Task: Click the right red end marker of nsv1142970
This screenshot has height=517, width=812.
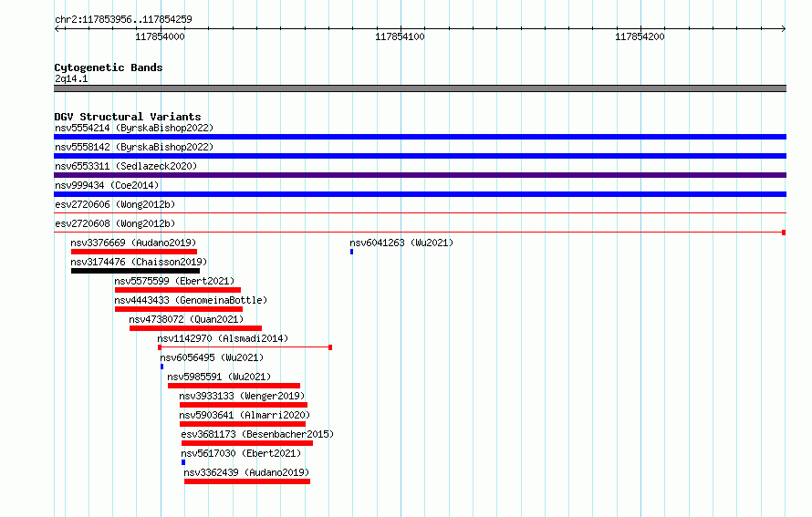Action: pos(330,347)
